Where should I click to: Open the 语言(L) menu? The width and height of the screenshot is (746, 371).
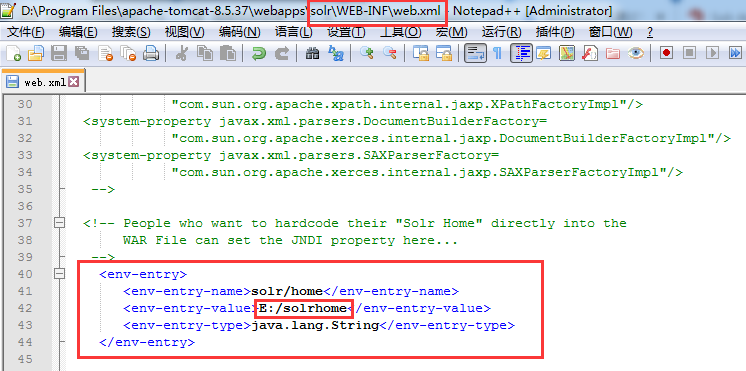click(294, 32)
